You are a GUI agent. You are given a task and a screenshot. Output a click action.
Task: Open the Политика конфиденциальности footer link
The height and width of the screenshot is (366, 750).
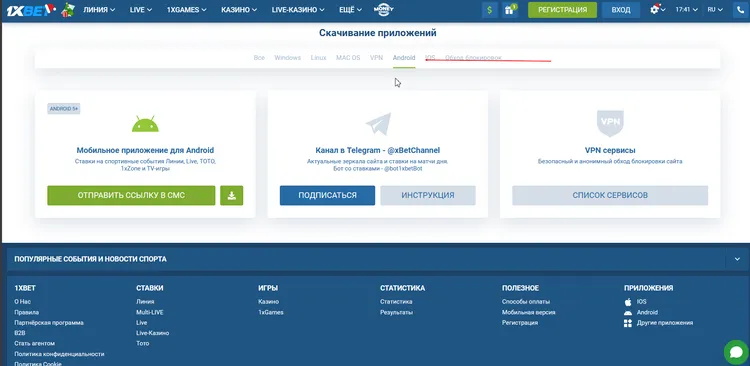(59, 354)
